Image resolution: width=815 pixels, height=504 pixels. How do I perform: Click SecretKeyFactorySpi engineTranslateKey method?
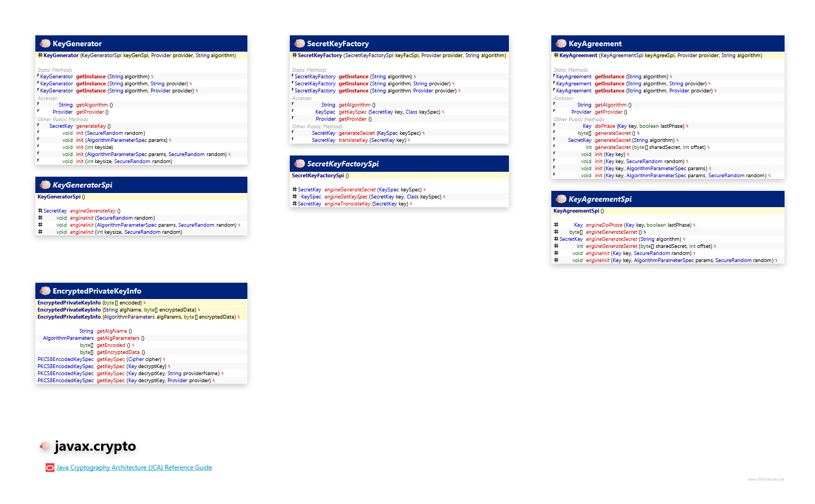(x=399, y=204)
